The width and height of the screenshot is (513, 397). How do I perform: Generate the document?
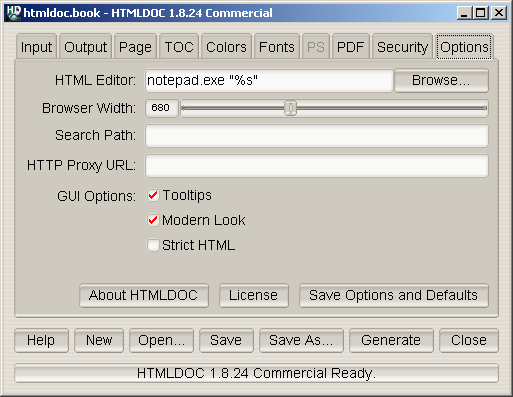pos(391,340)
